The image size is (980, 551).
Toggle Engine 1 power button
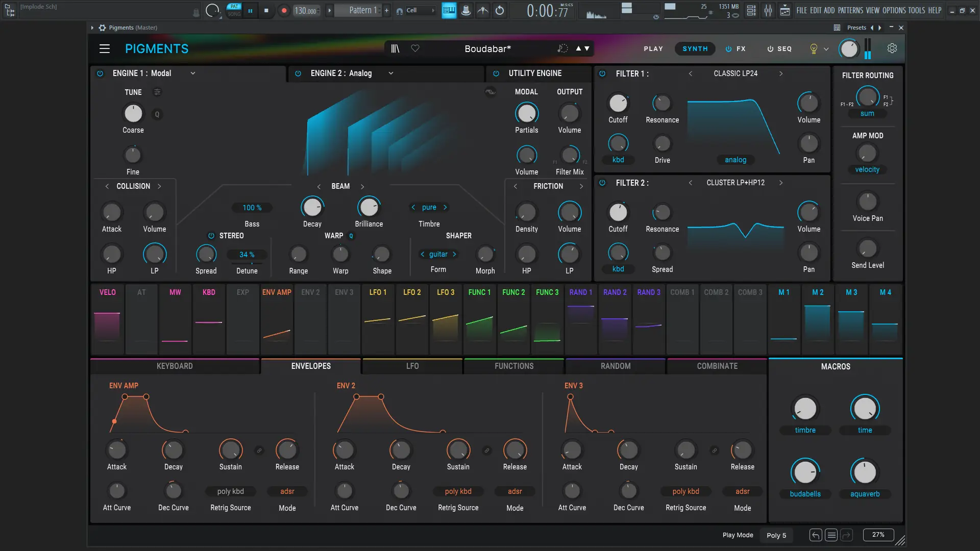(100, 73)
